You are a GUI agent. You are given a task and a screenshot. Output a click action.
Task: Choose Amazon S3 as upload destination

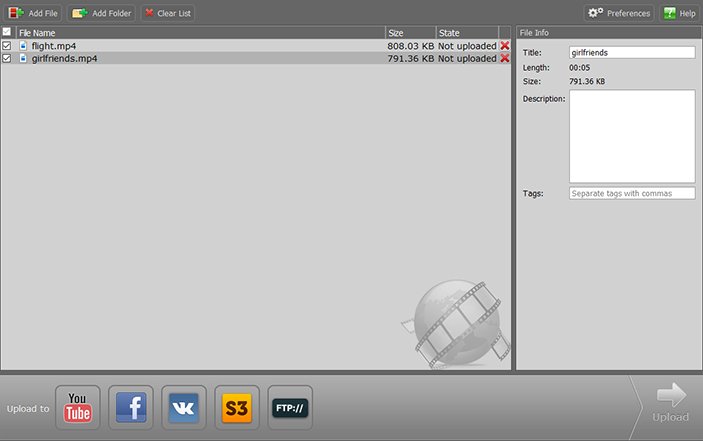point(237,407)
